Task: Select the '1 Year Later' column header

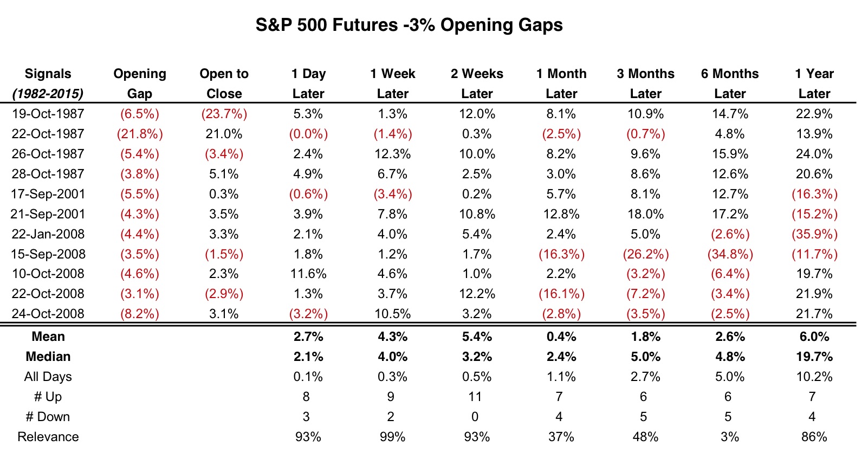Action: (814, 83)
